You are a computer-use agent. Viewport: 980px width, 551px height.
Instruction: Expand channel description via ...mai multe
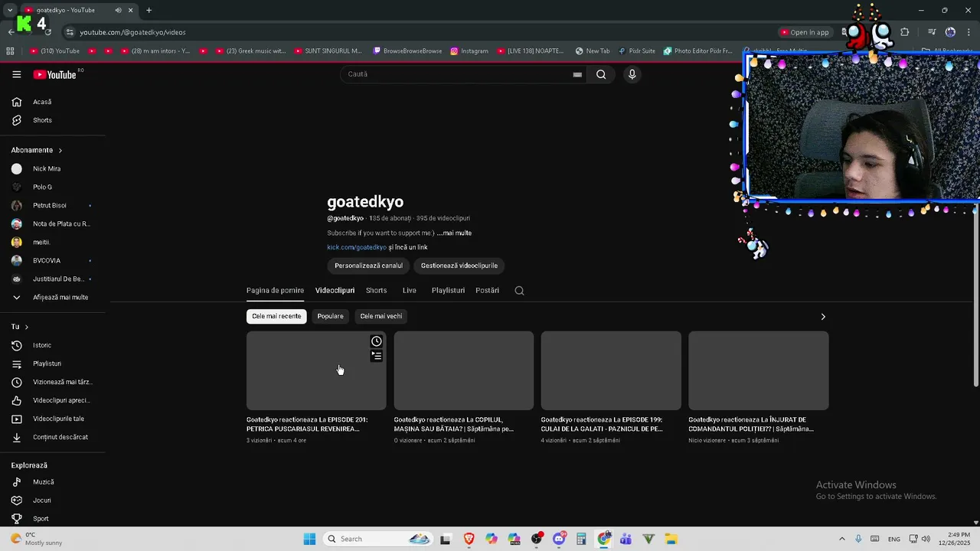pyautogui.click(x=454, y=233)
